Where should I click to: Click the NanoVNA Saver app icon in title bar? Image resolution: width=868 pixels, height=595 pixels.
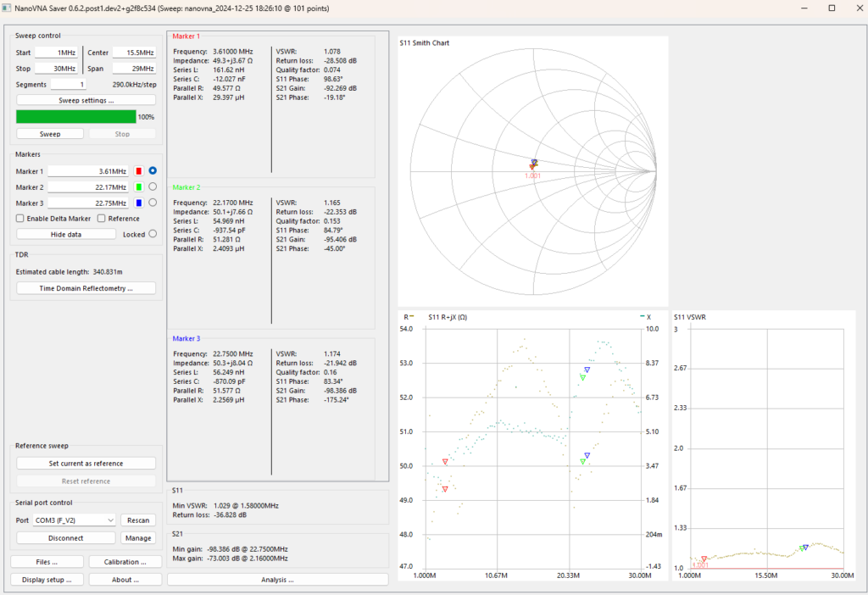coord(7,8)
